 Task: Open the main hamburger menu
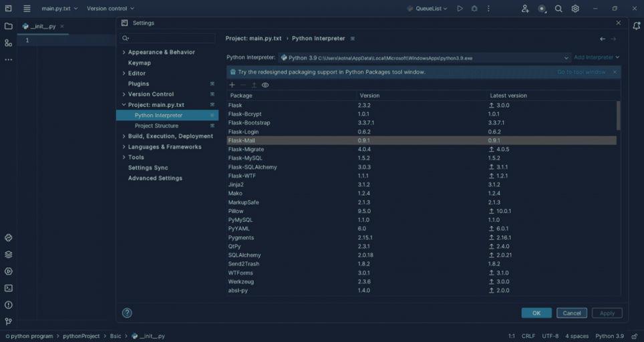coord(27,8)
